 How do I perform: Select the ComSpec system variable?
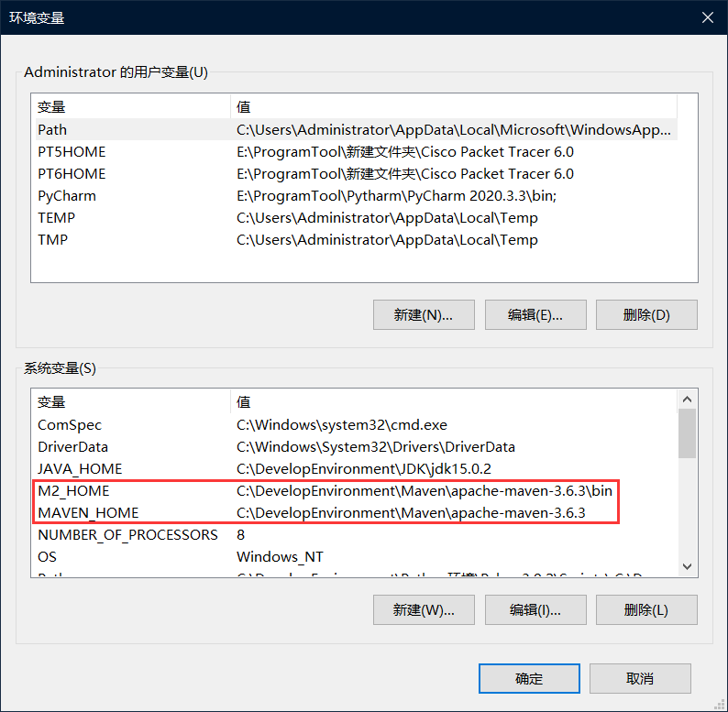[356, 424]
